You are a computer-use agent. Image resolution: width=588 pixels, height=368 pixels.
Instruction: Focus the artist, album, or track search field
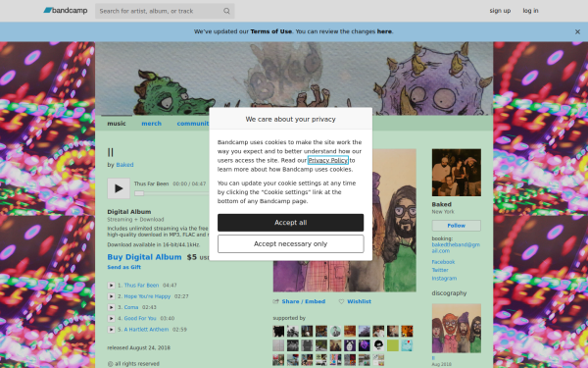165,11
